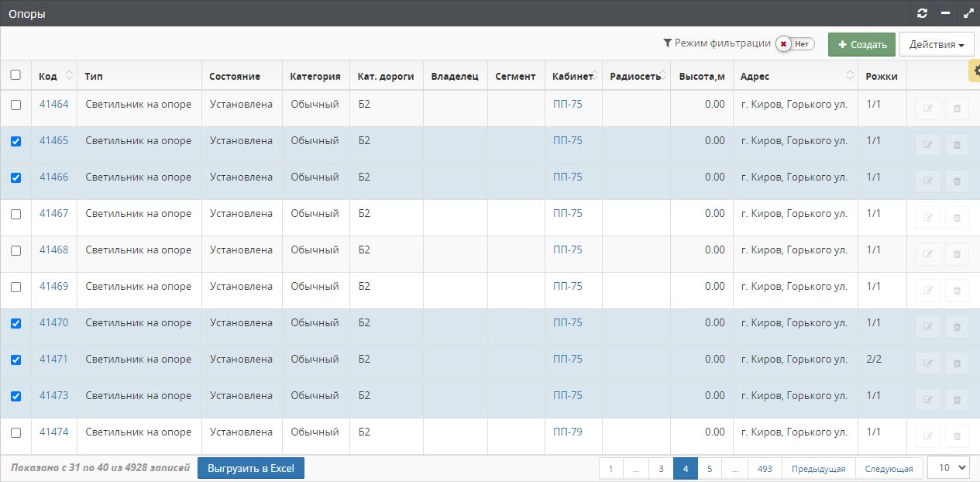Click the expand fullscreen icon in header
Screen dimensions: 980x482
click(968, 13)
